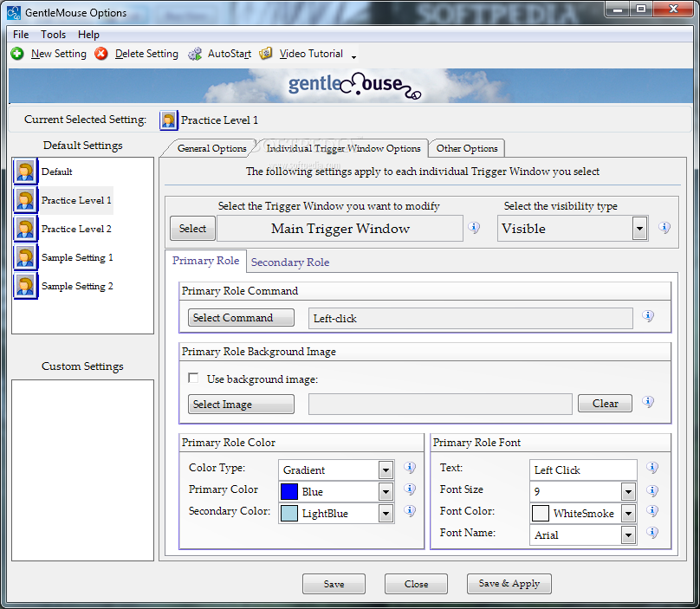Click the Left-click command field
Image resolution: width=700 pixels, height=609 pixels.
pos(470,318)
